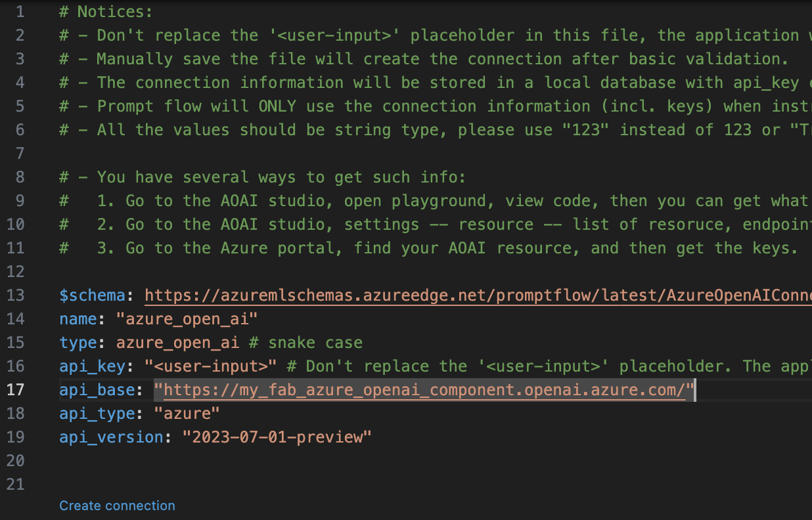Click the "azure" api_type value
This screenshot has height=520, width=812.
tap(186, 414)
